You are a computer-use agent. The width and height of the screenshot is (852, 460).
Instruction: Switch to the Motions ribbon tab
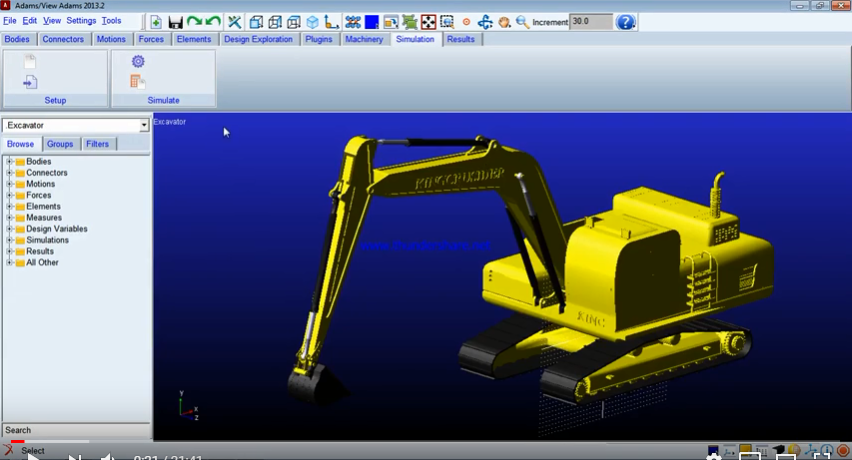111,39
